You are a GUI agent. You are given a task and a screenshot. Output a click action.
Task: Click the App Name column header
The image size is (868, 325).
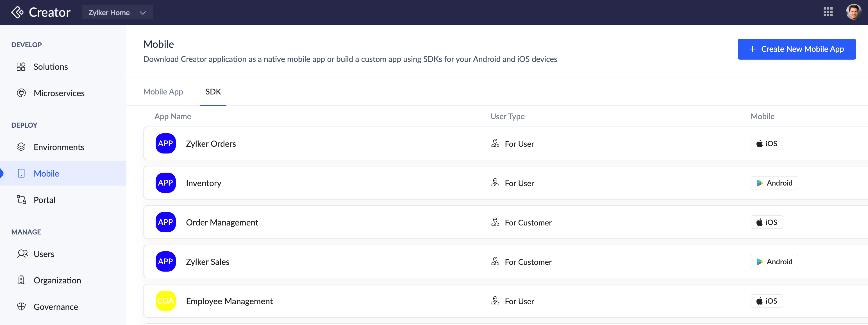(172, 116)
